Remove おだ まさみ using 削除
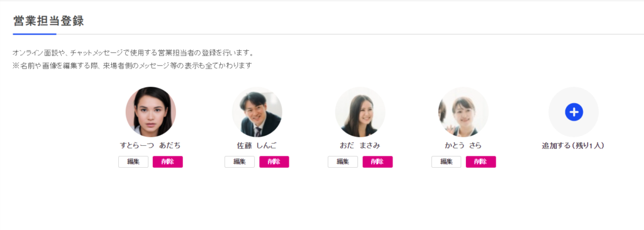Screen dimensions: 644x230 (x=377, y=162)
